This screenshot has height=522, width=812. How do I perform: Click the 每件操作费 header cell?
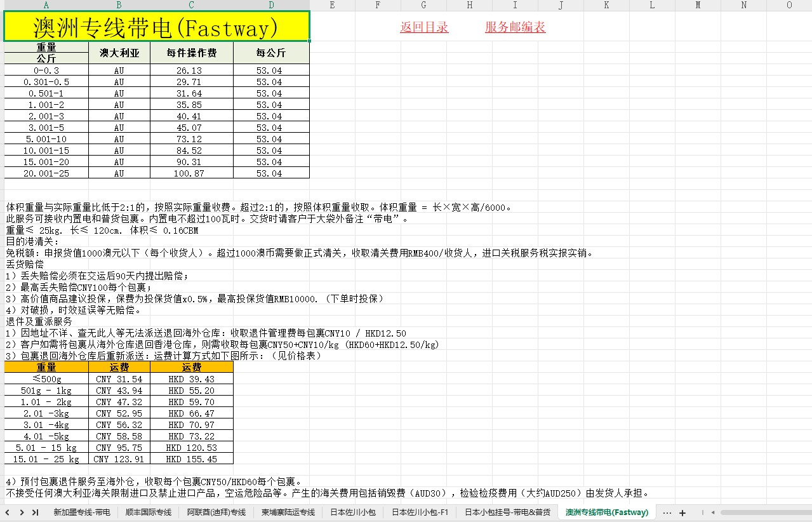coord(192,53)
